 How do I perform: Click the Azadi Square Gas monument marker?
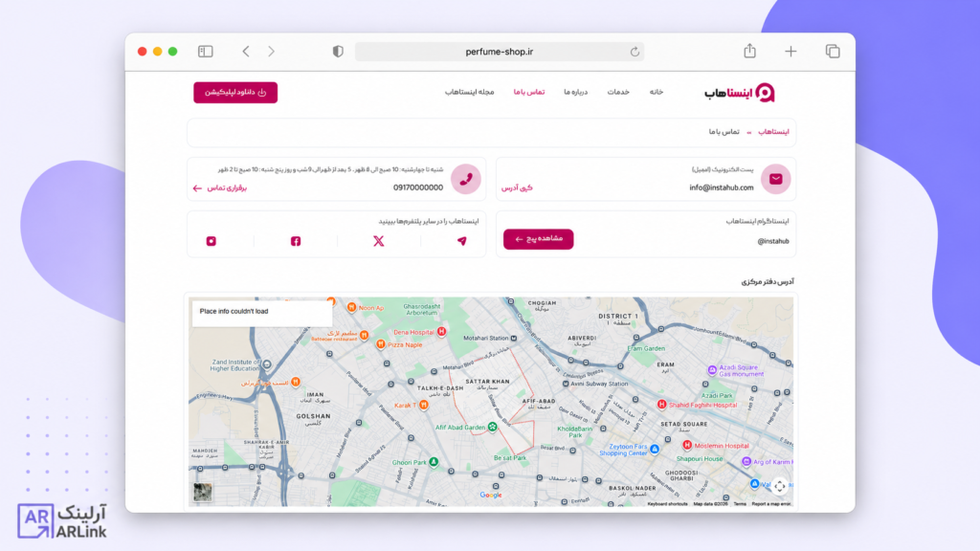(x=712, y=370)
